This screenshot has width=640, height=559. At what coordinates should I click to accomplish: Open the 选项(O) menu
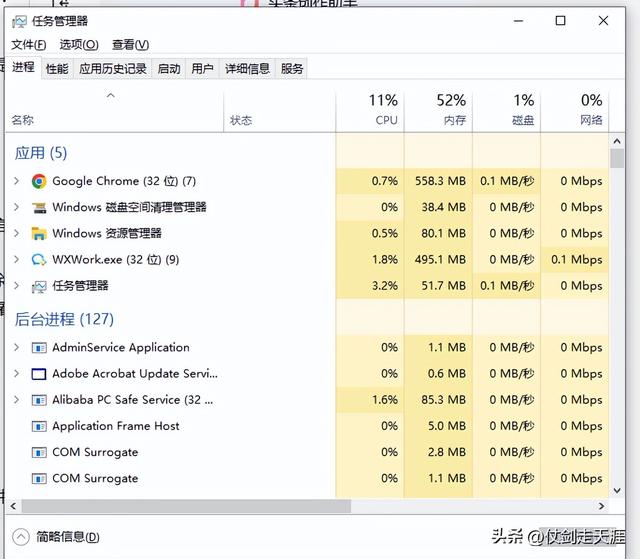[79, 44]
